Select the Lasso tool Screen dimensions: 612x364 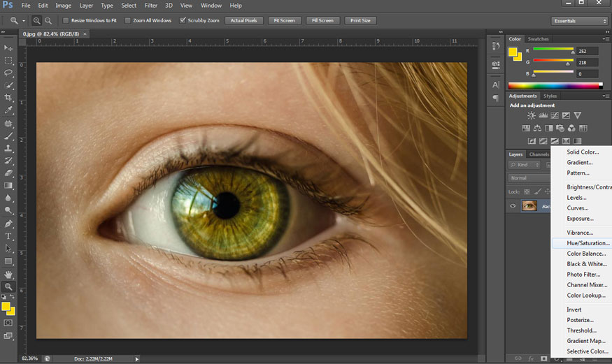point(8,73)
